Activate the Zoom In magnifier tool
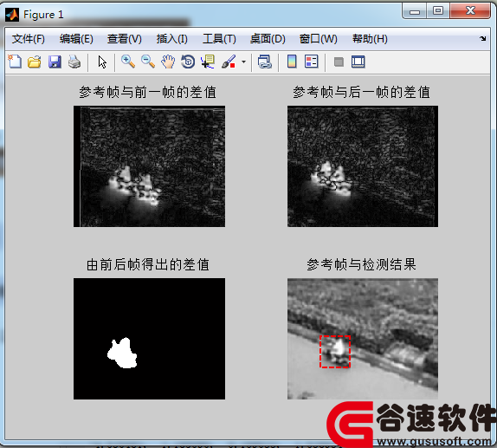This screenshot has width=497, height=448. [x=128, y=62]
